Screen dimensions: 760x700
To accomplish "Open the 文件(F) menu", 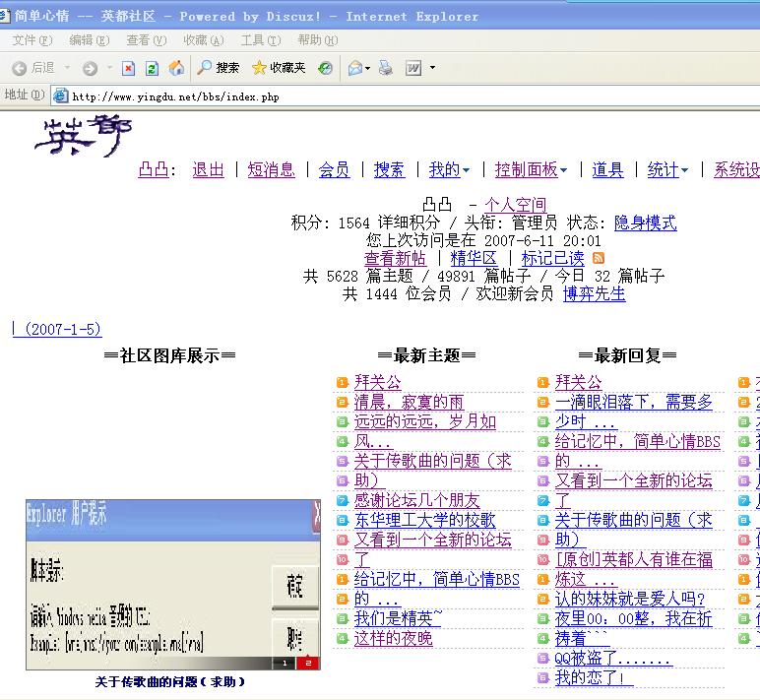I will coord(32,40).
